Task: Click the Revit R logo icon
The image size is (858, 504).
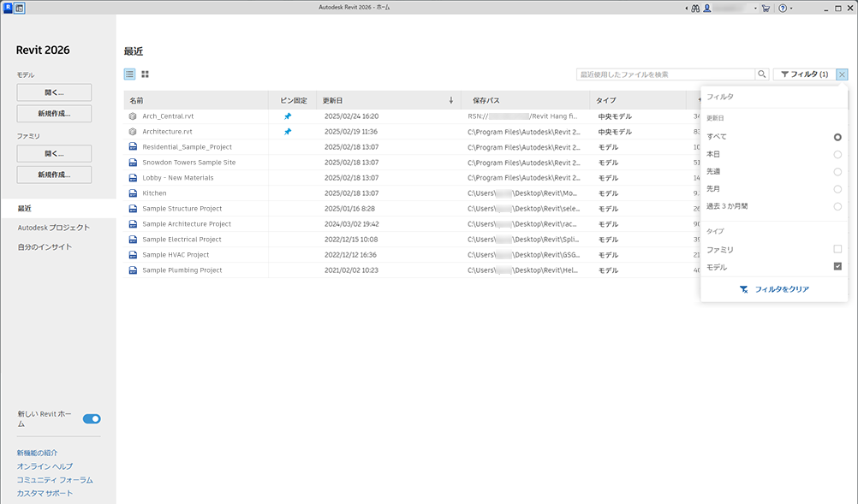Action: [x=8, y=8]
